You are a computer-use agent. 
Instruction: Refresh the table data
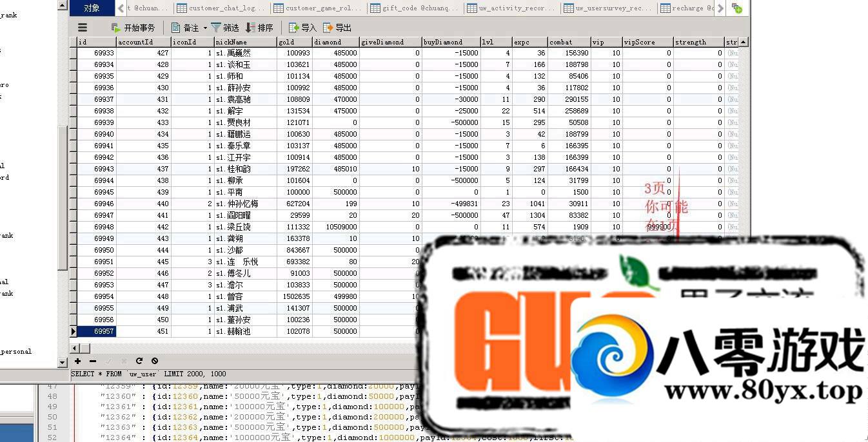point(139,361)
